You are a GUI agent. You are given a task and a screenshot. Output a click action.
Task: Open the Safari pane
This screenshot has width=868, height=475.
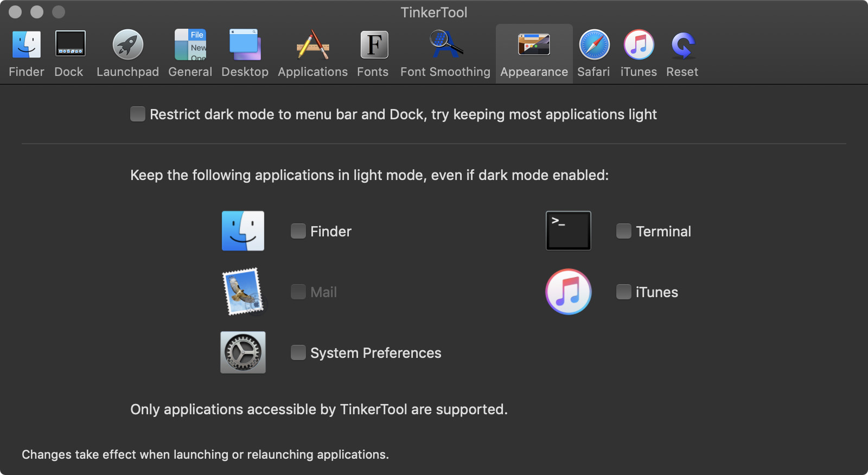point(593,53)
